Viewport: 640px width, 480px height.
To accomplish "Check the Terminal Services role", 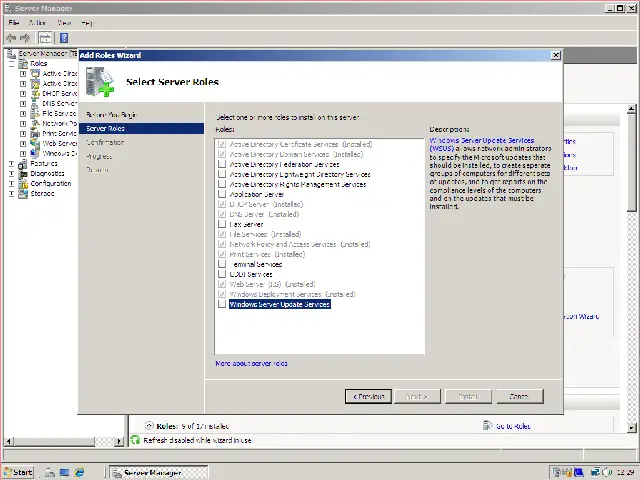I will point(222,264).
